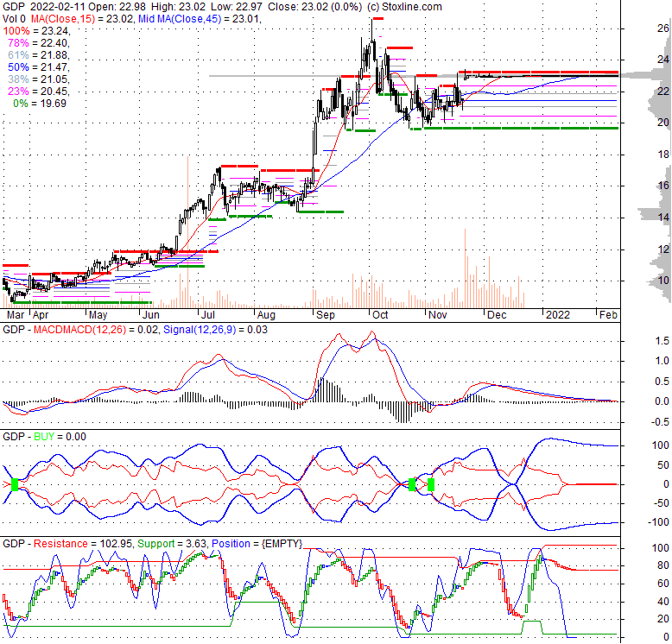Image resolution: width=672 pixels, height=644 pixels.
Task: Click the price axis value 10
Action: coord(663,281)
